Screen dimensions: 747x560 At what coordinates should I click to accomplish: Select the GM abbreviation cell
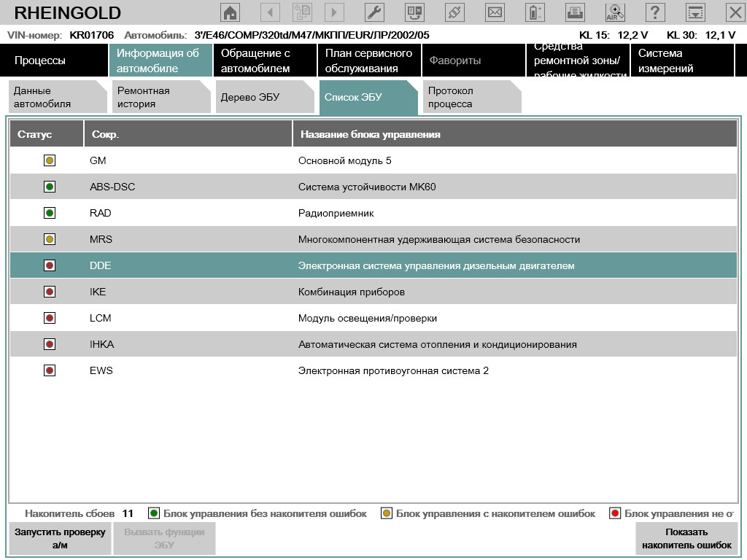98,160
